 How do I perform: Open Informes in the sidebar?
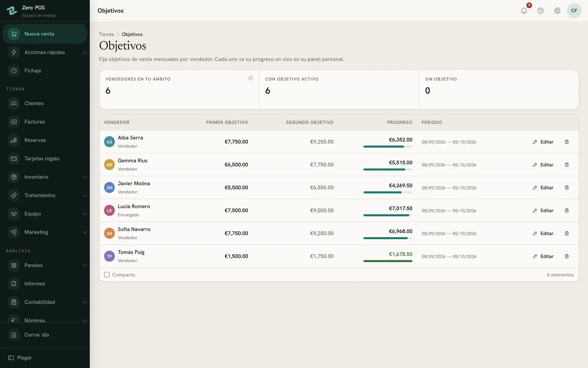click(45, 283)
